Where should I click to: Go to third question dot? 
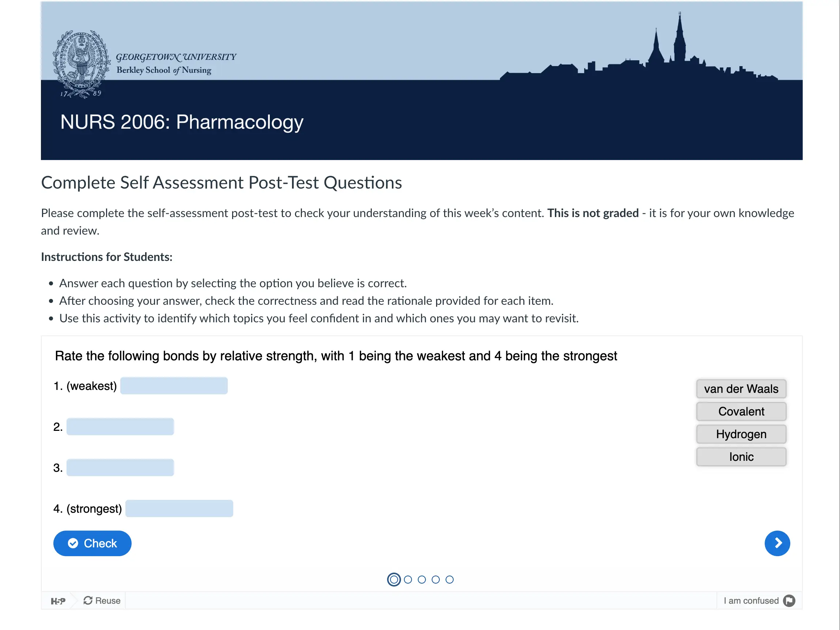pyautogui.click(x=421, y=580)
